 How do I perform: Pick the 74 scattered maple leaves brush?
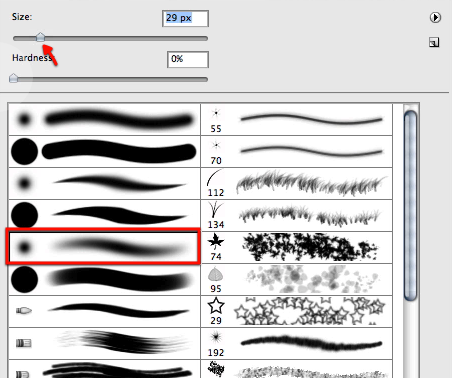(297, 248)
